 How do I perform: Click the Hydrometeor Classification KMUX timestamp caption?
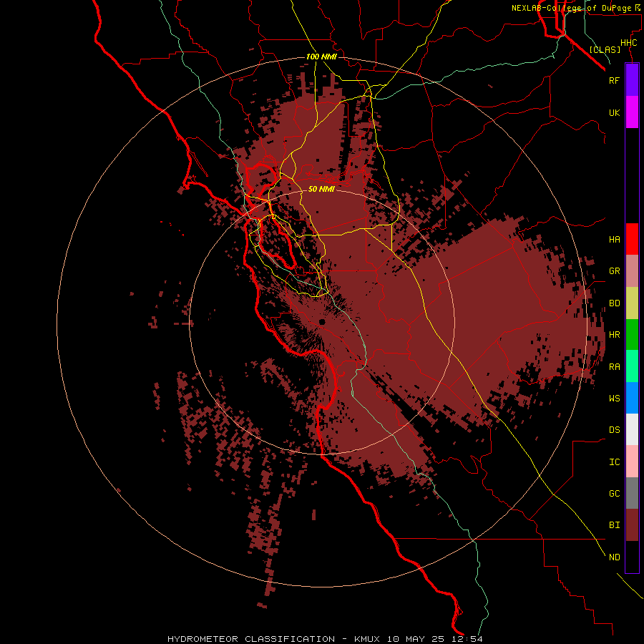[x=325, y=639]
